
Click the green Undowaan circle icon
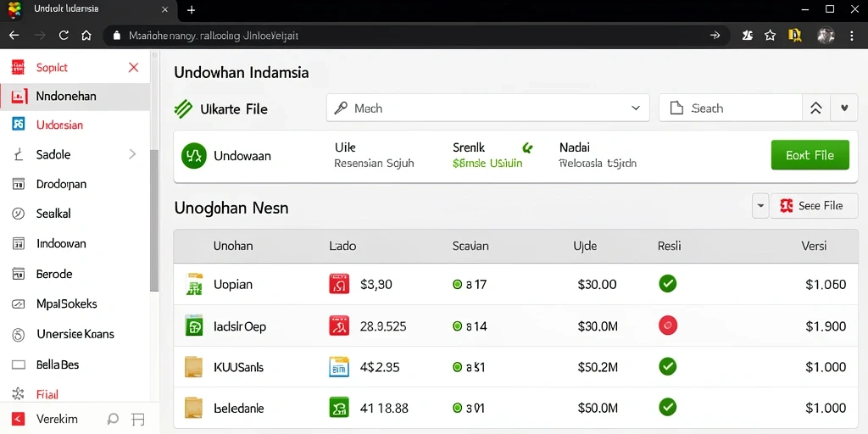pos(194,156)
